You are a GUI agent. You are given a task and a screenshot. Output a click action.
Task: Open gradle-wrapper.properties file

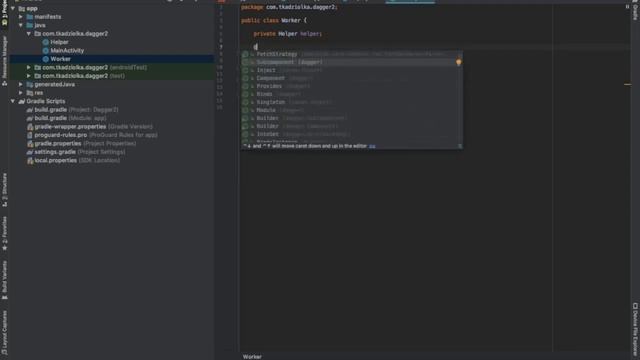[x=89, y=127]
